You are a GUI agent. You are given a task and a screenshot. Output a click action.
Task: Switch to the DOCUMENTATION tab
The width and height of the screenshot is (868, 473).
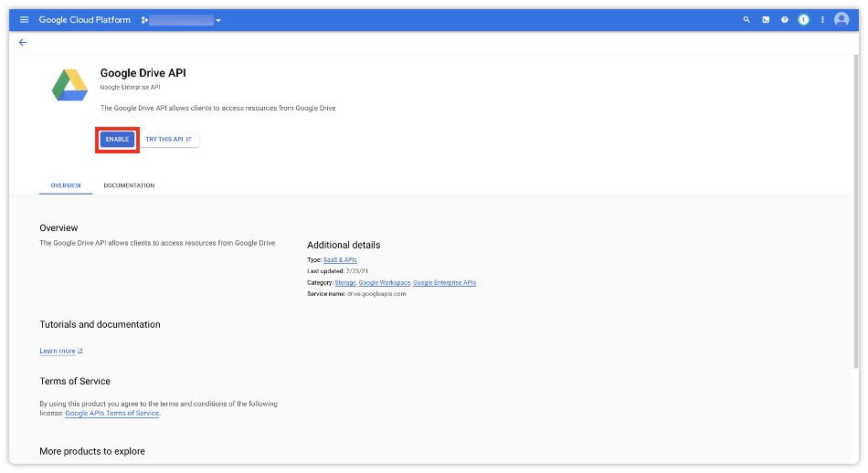point(129,185)
